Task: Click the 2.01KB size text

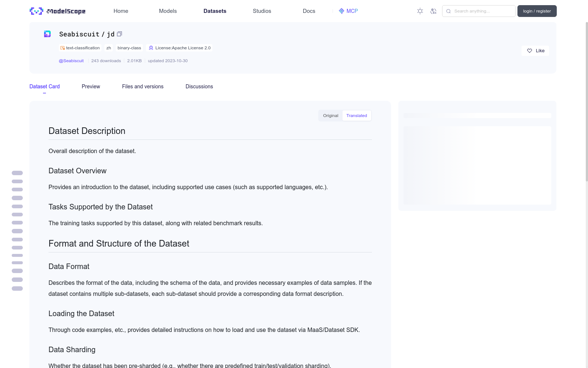Action: coord(135,61)
